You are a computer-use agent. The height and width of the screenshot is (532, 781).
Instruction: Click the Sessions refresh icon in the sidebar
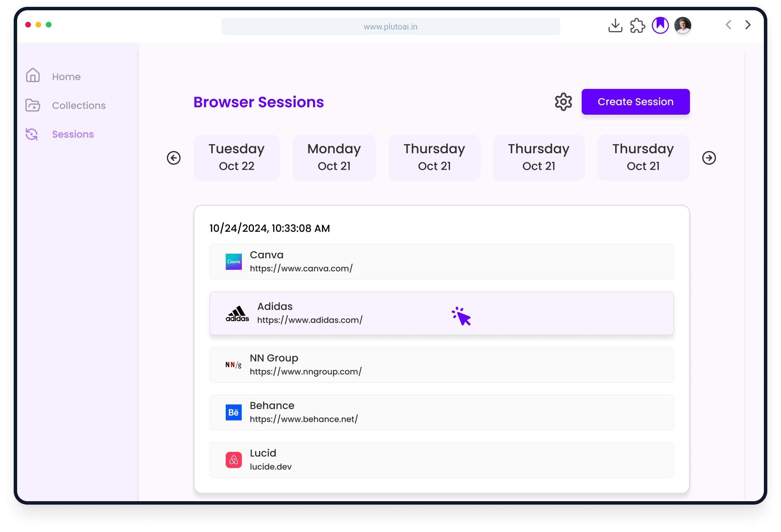pos(32,134)
